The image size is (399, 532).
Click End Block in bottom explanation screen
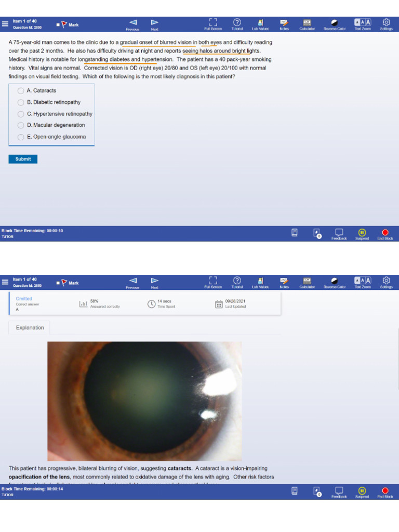tap(385, 493)
